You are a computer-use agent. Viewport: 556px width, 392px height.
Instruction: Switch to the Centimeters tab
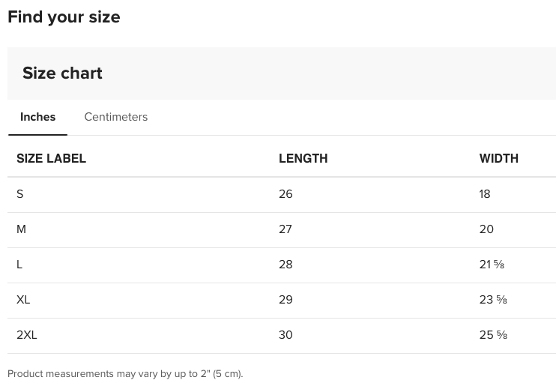[x=116, y=117]
